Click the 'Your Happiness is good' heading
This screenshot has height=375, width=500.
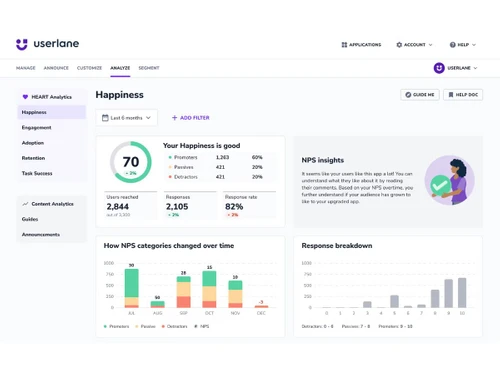201,146
